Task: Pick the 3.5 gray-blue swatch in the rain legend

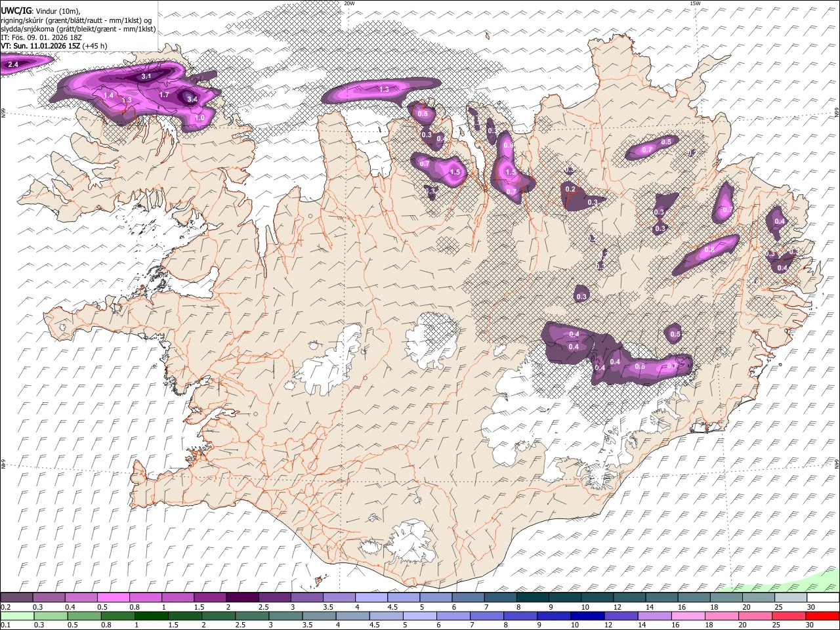Action: [x=318, y=616]
